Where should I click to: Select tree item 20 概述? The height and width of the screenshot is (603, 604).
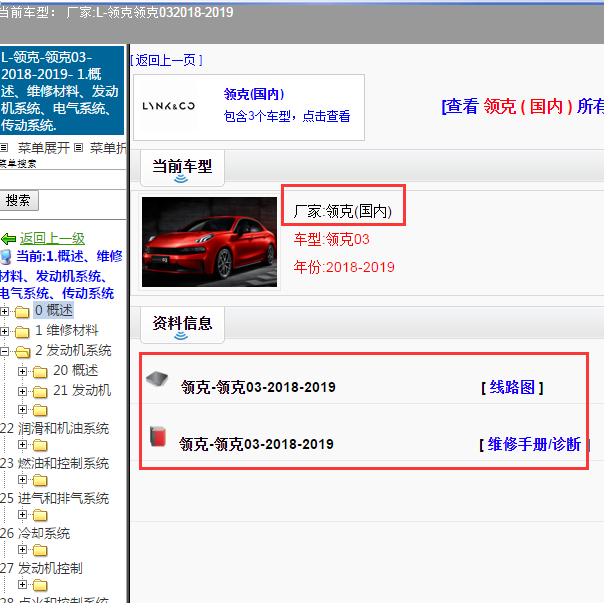[x=76, y=371]
